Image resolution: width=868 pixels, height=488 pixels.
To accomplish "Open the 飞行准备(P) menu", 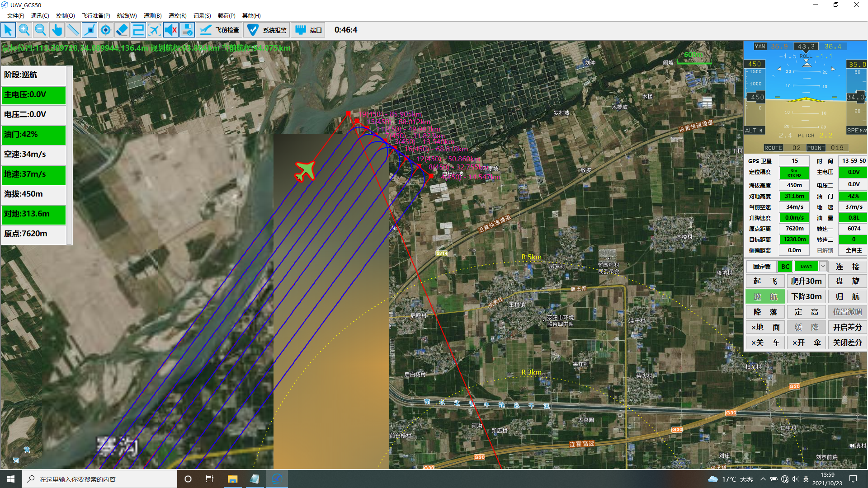I will (x=96, y=16).
